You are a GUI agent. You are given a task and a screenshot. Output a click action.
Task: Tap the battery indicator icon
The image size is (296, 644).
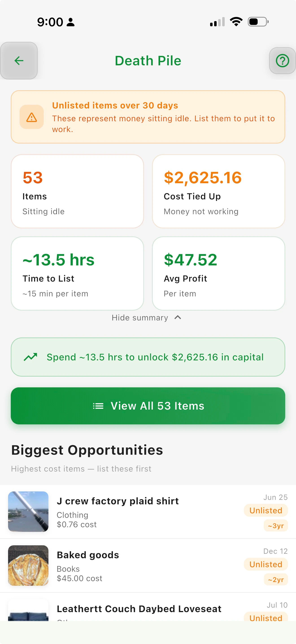pos(258,22)
